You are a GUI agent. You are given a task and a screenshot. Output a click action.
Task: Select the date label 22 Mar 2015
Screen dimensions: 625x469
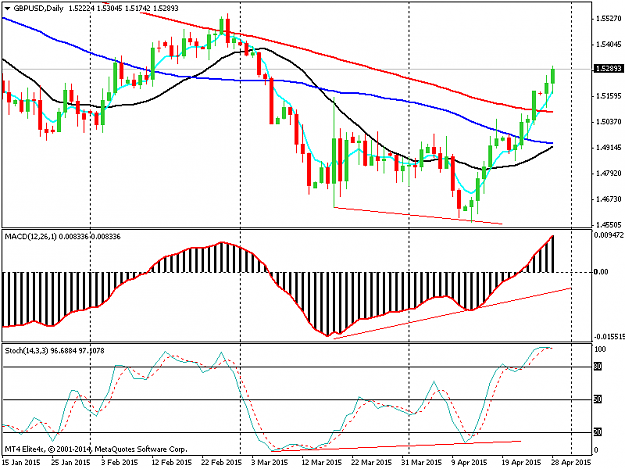pyautogui.click(x=371, y=463)
